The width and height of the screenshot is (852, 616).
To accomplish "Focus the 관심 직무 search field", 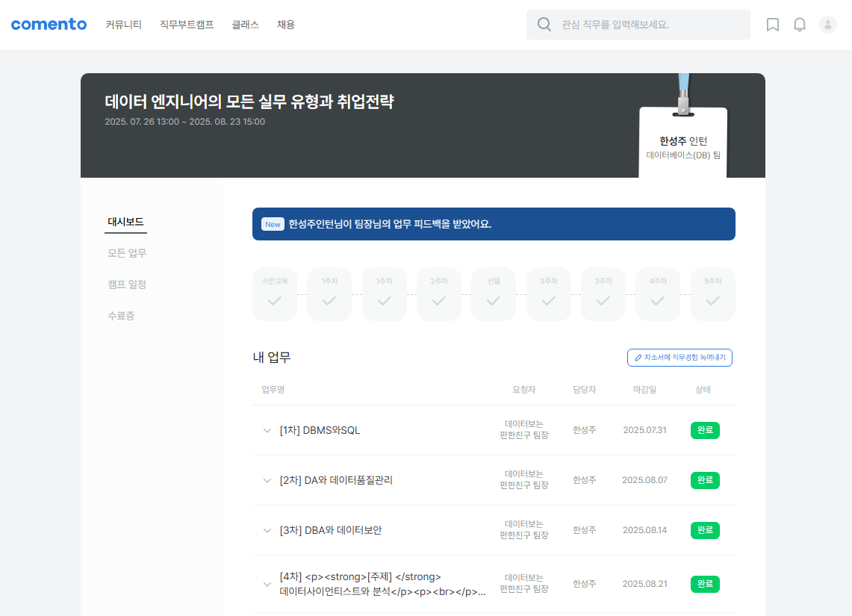I will (650, 25).
